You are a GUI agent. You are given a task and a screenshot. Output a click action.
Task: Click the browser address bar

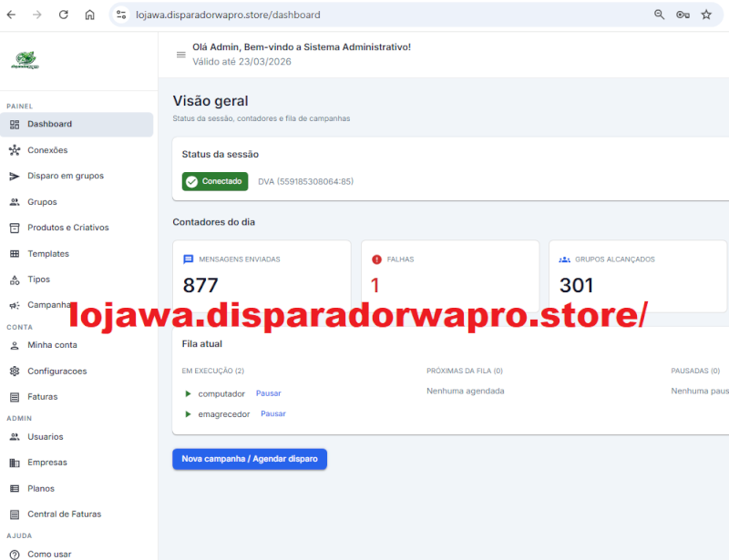click(228, 15)
